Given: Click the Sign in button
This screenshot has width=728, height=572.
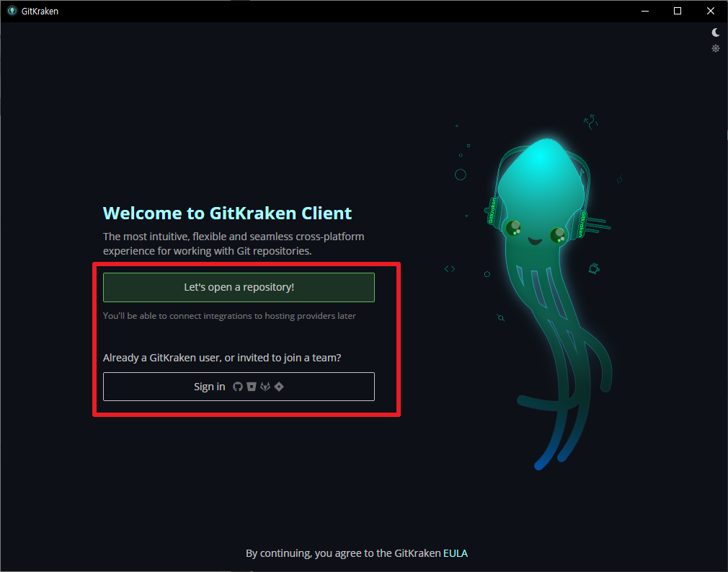Looking at the screenshot, I should point(239,387).
